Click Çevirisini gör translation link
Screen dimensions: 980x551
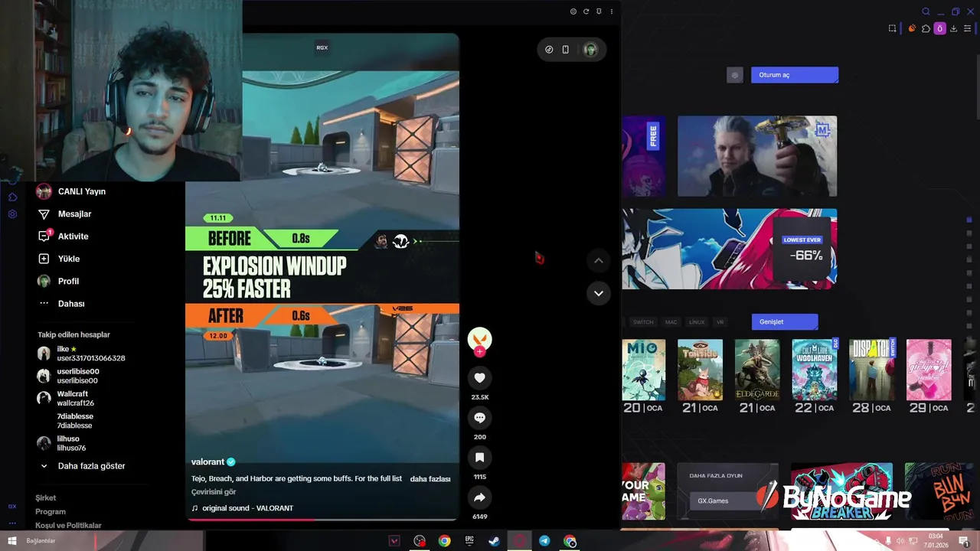[x=214, y=492]
